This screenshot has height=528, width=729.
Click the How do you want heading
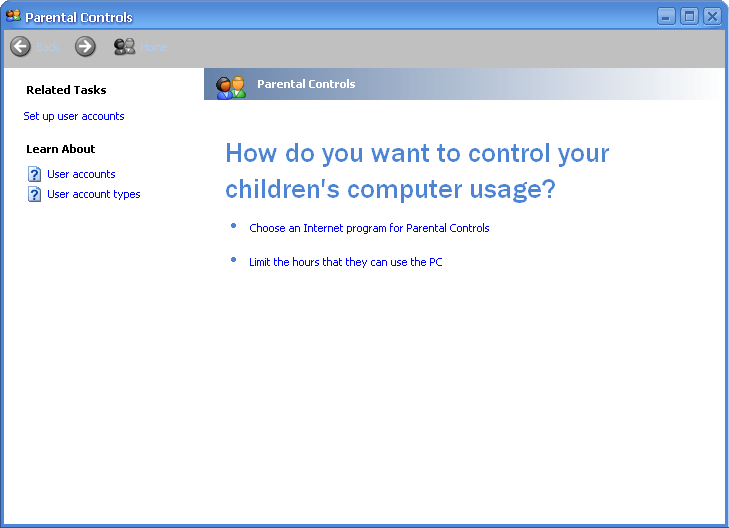pos(417,171)
